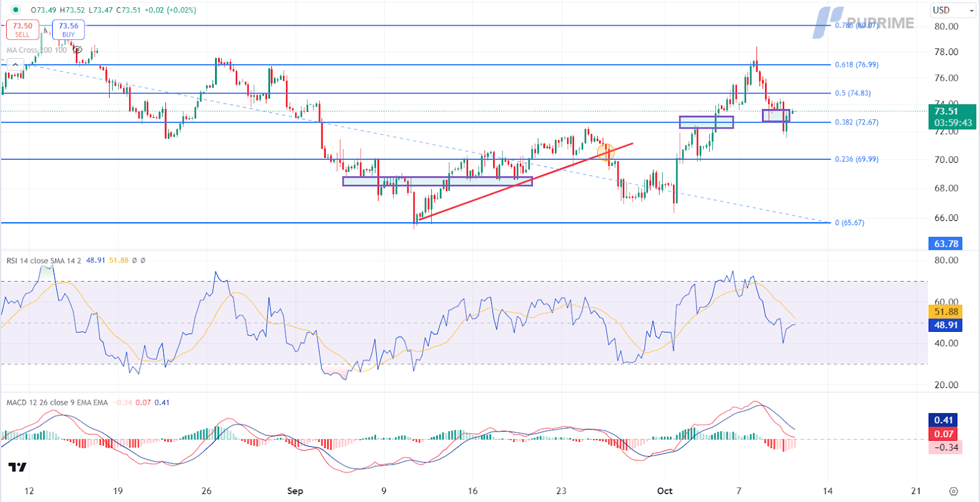Click the TradingView logo
This screenshot has width=980, height=502.
[18, 468]
